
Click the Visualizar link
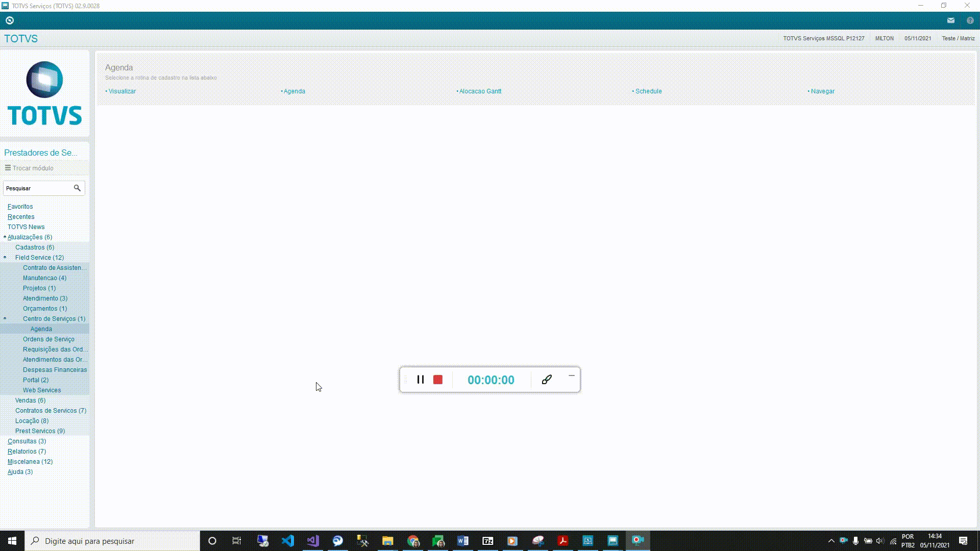(122, 91)
